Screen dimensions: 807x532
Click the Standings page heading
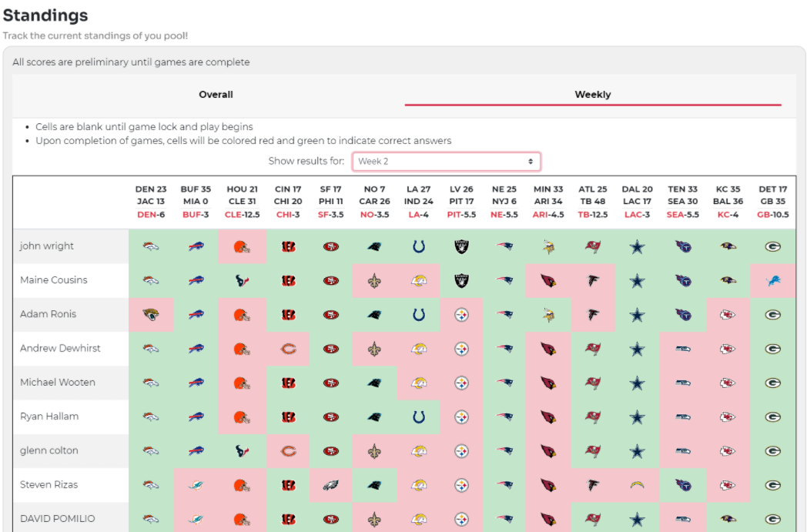45,15
